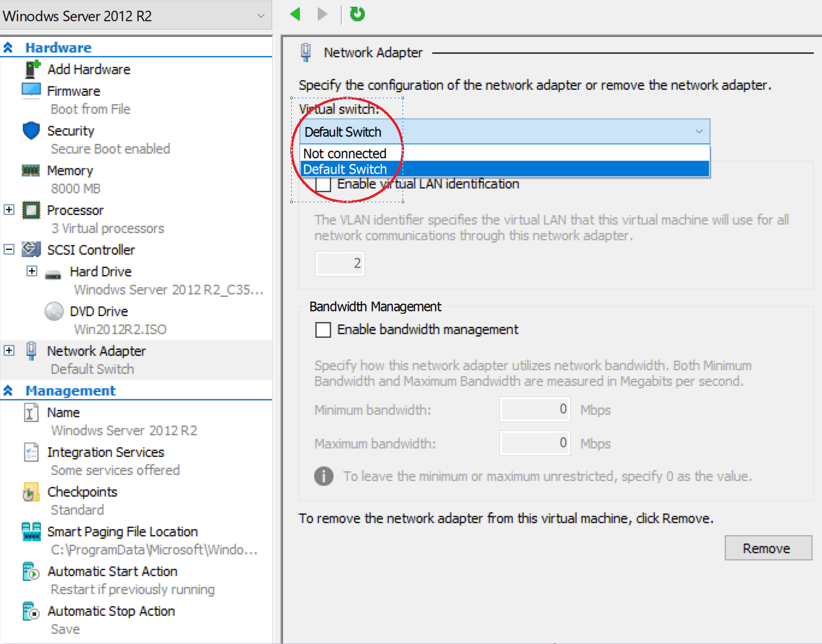Viewport: 822px width, 644px height.
Task: Enable virtual LAN identification
Action: [x=323, y=184]
